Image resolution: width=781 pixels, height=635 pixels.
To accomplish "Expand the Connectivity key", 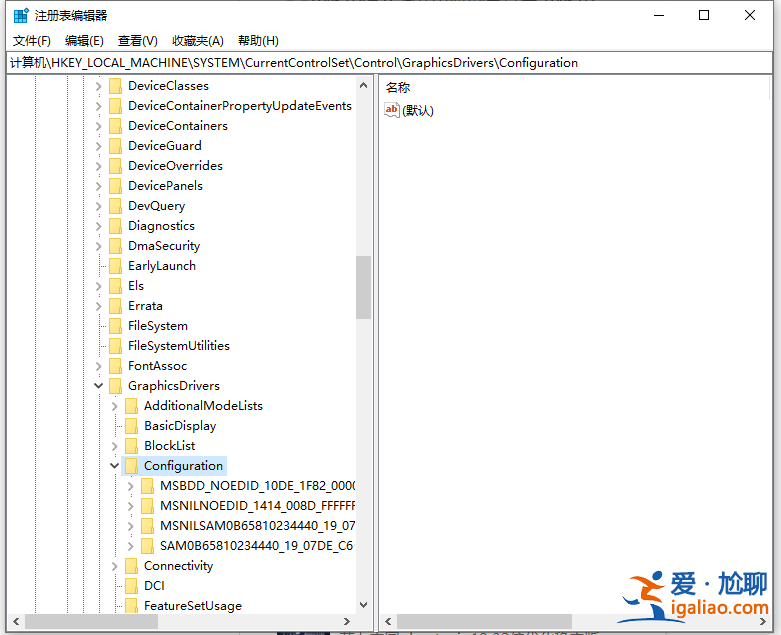I will point(115,566).
